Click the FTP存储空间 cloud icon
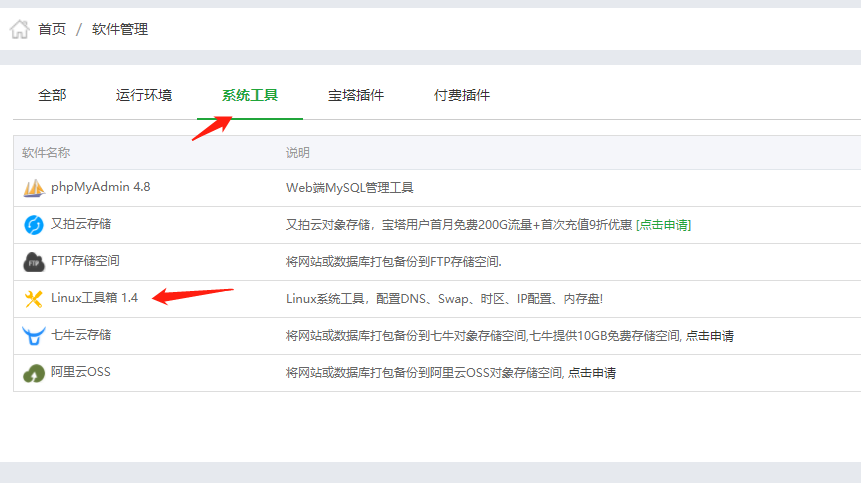This screenshot has width=861, height=483. pyautogui.click(x=33, y=262)
